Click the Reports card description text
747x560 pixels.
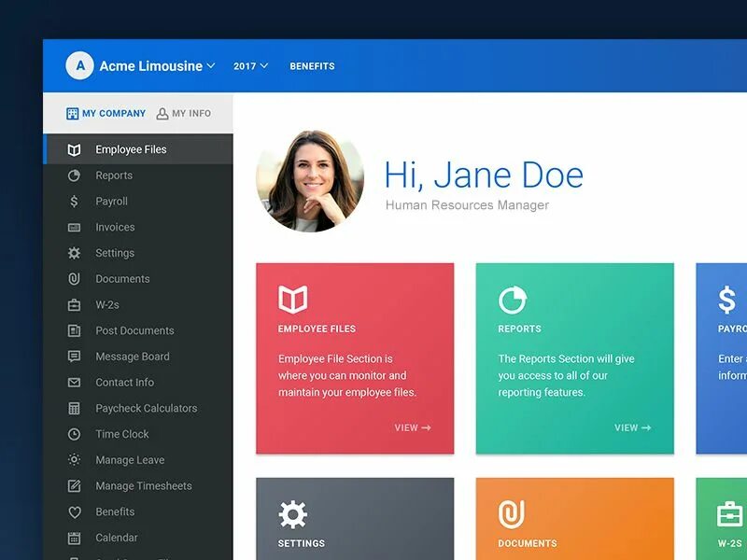pyautogui.click(x=566, y=375)
